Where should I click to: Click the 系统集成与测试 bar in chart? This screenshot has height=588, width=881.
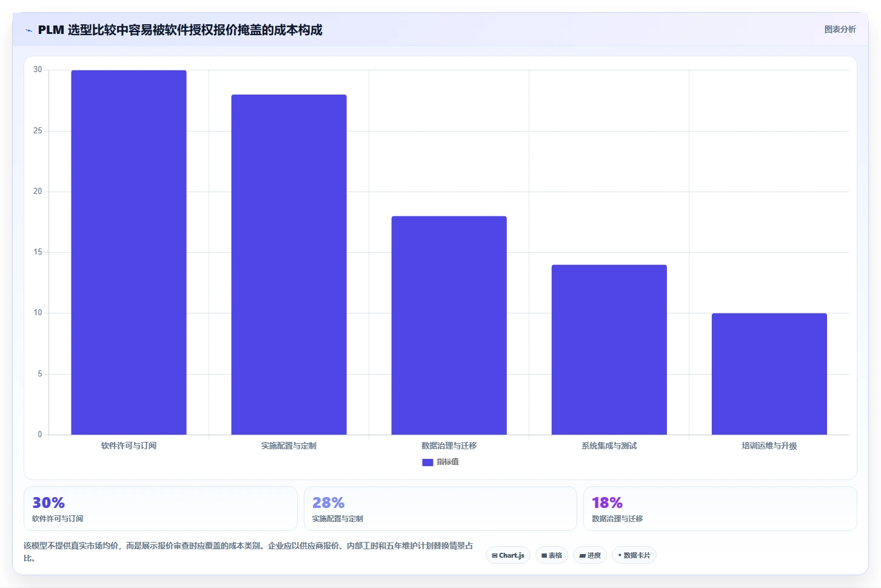(x=609, y=350)
